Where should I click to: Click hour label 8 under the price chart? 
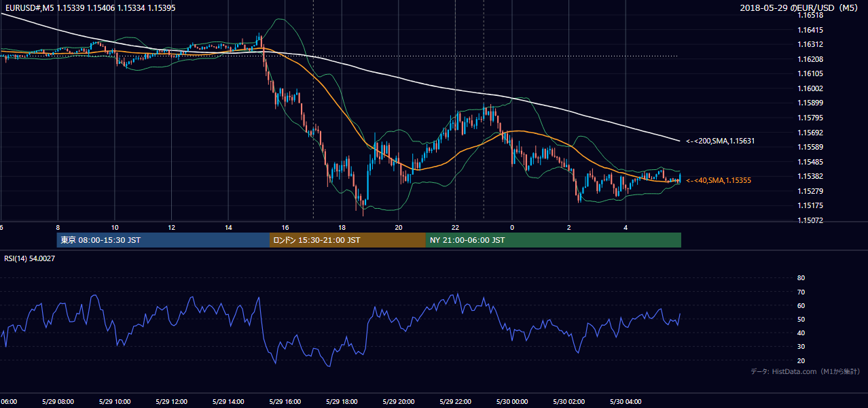[58, 227]
